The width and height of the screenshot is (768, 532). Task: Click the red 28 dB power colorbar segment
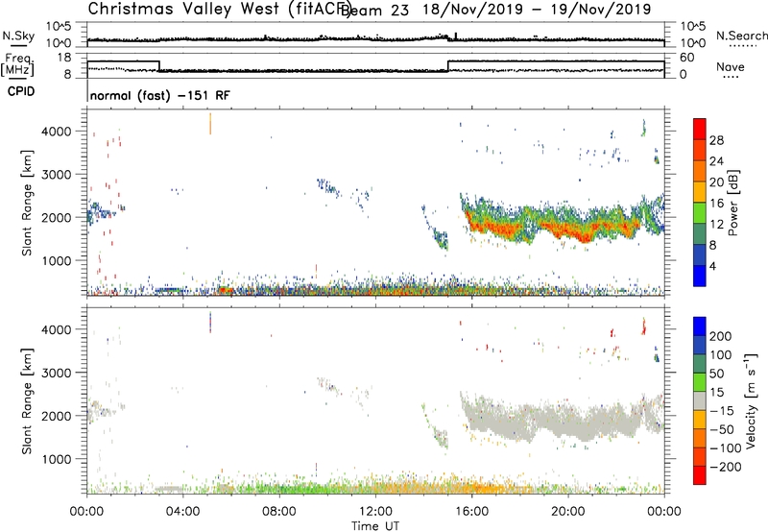tap(700, 129)
